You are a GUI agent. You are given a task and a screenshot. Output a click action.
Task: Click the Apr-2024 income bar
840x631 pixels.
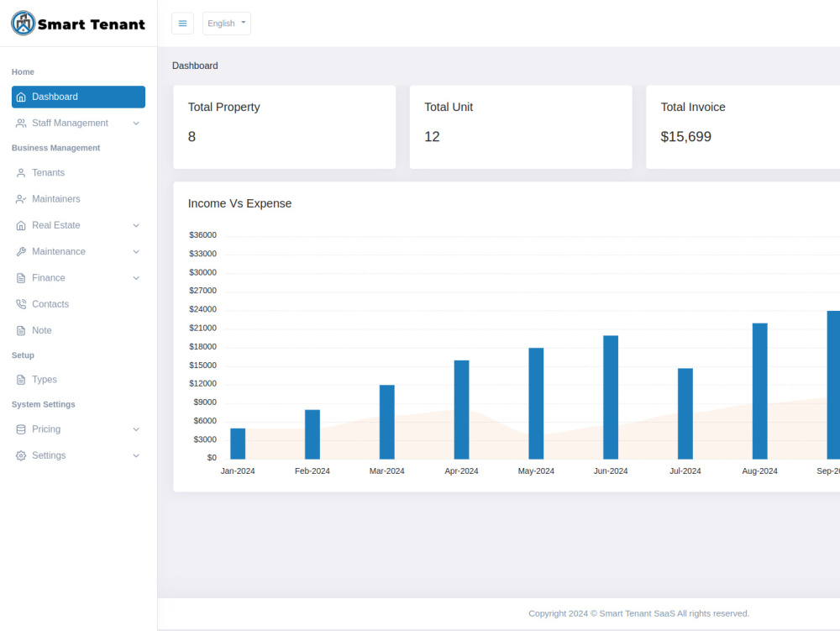pyautogui.click(x=461, y=410)
